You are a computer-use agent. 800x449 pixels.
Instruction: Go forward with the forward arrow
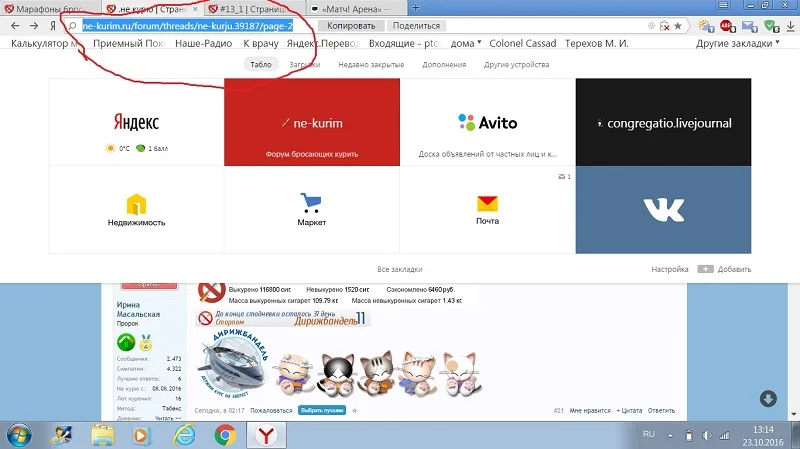point(34,26)
